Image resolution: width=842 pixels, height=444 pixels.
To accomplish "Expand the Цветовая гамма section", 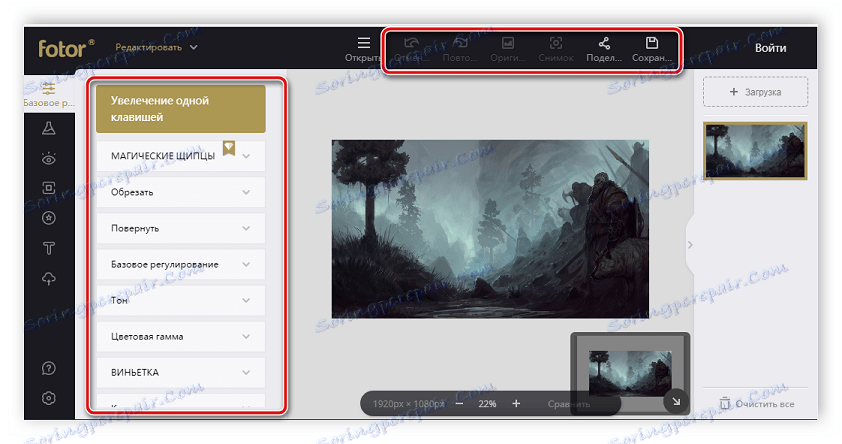I will pyautogui.click(x=181, y=337).
